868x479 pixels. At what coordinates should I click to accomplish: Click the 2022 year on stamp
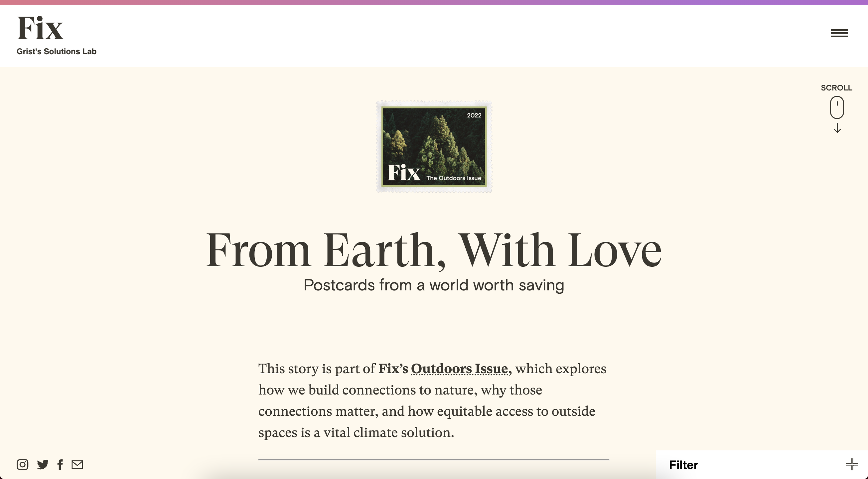coord(474,115)
